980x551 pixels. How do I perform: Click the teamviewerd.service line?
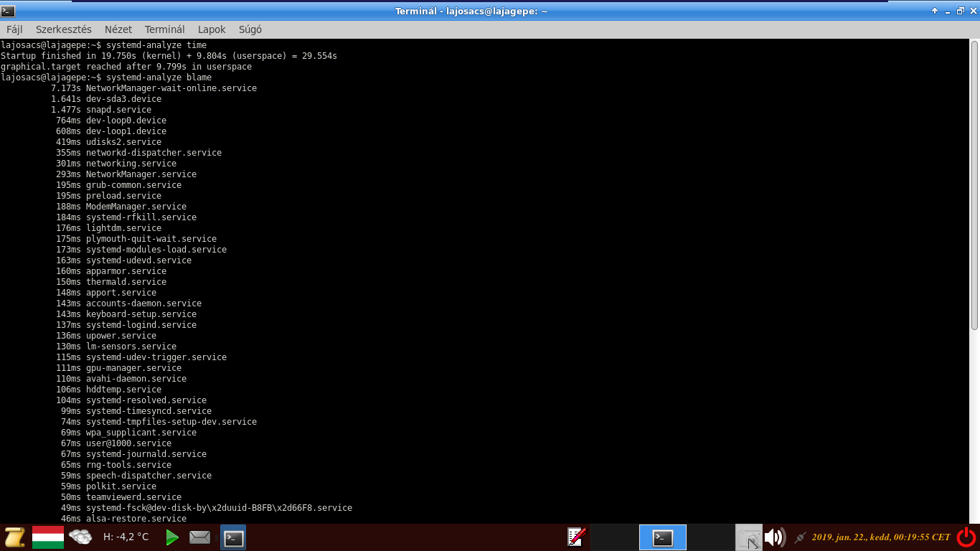(121, 497)
